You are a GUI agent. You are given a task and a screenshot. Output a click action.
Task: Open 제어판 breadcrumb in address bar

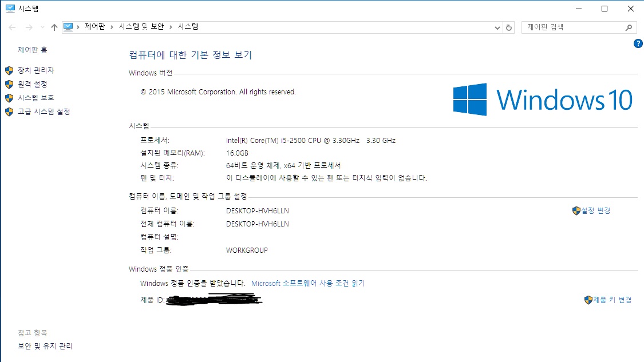pyautogui.click(x=95, y=27)
